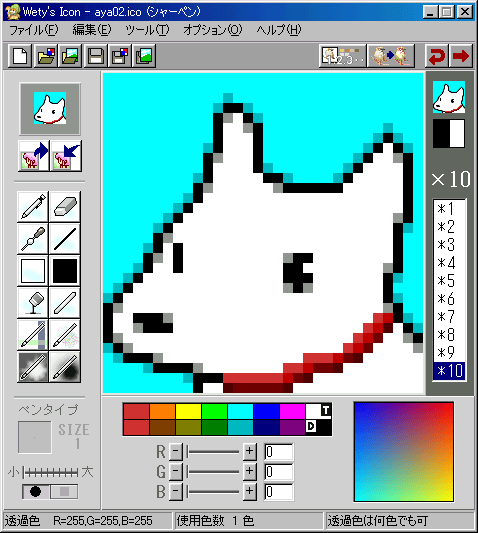This screenshot has width=478, height=533.
Task: Click the red undo arrow
Action: (x=437, y=56)
